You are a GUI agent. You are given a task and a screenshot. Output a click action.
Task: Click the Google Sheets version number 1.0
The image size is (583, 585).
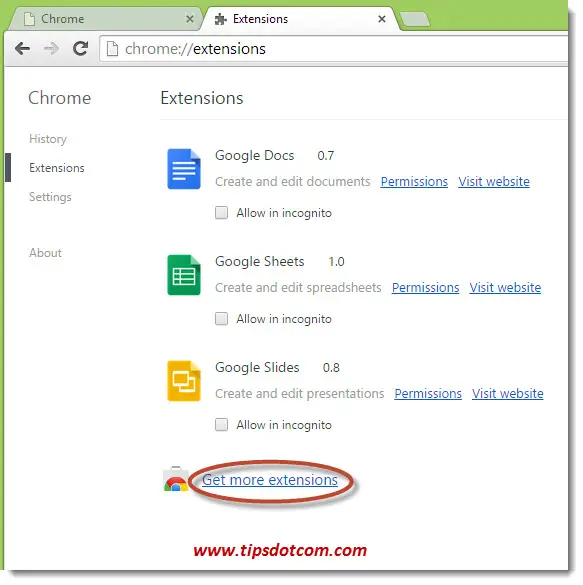336,262
